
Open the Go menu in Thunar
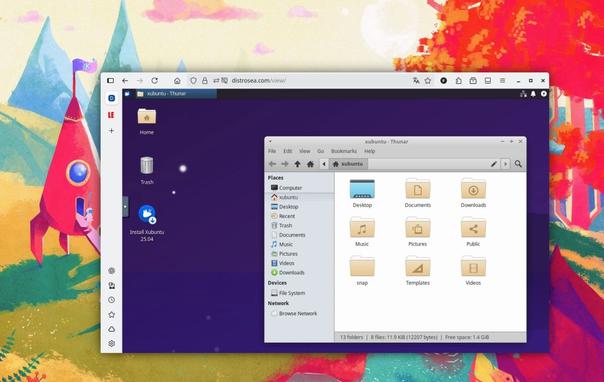[320, 151]
